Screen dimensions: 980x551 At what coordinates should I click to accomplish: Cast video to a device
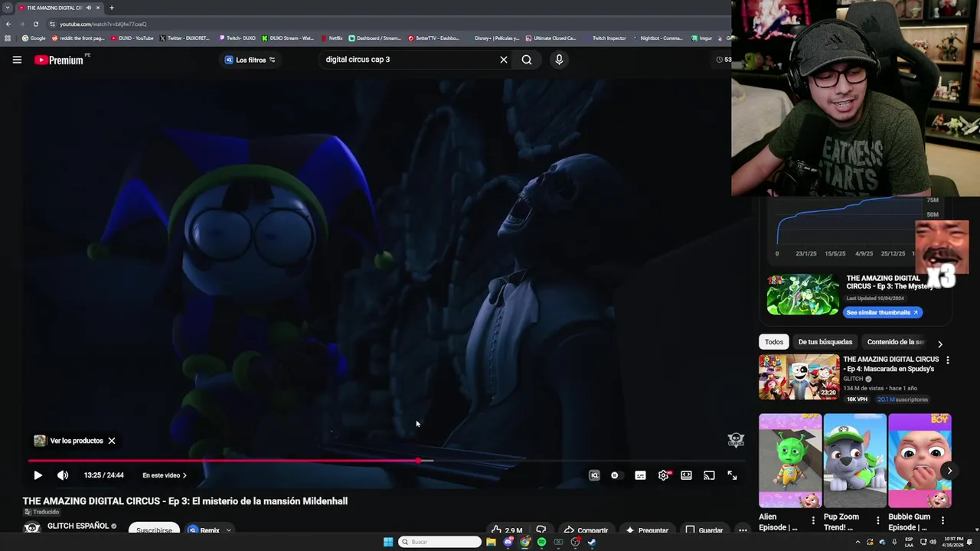pos(709,475)
